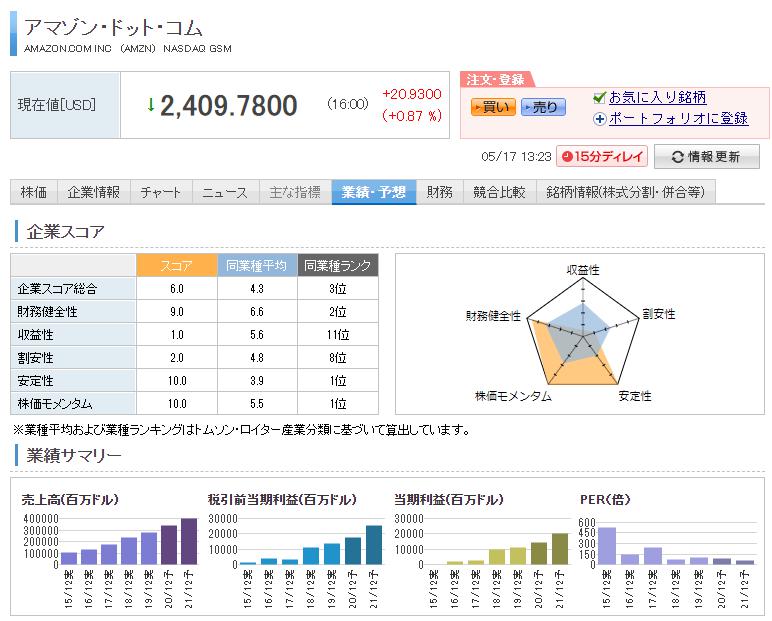Image resolution: width=772 pixels, height=621 pixels.
Task: Click the 企業スコア総合 score 6.0
Action: point(177,289)
